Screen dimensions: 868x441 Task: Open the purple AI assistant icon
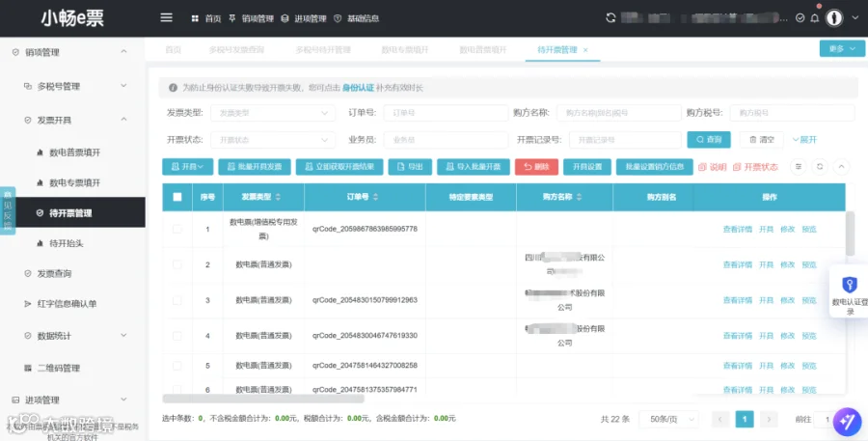[x=847, y=421]
